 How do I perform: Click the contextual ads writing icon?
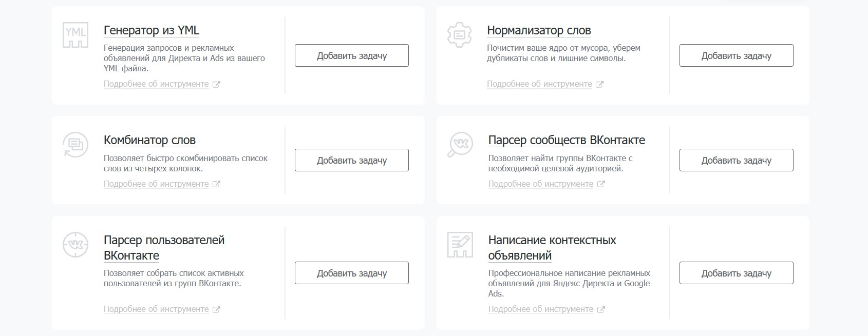(460, 244)
